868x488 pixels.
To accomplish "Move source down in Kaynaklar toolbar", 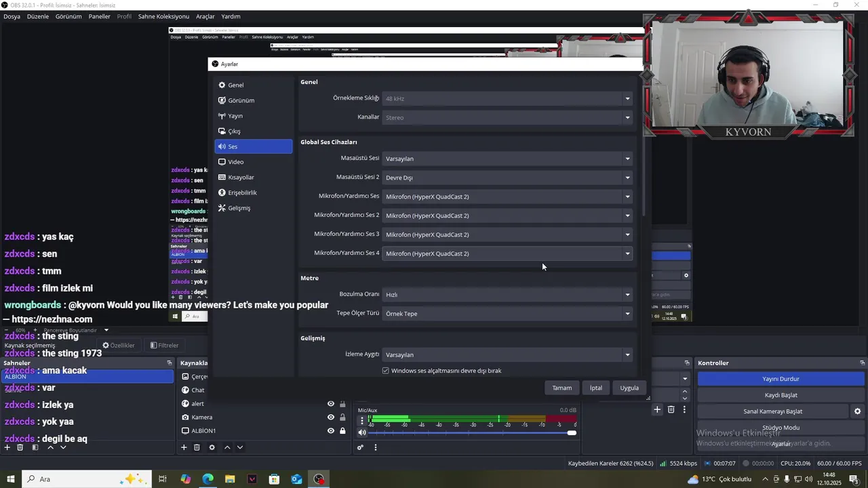I will point(239,447).
